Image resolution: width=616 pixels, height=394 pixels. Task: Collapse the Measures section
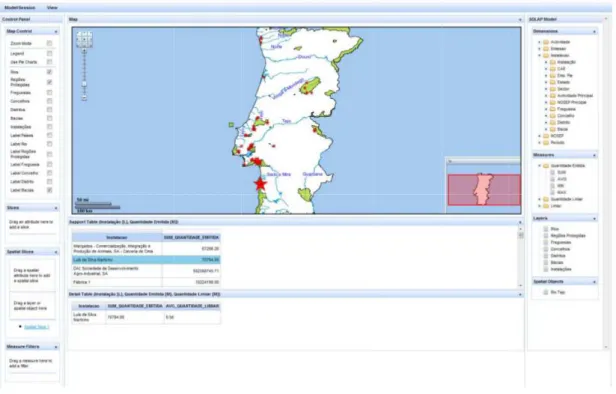click(x=594, y=155)
